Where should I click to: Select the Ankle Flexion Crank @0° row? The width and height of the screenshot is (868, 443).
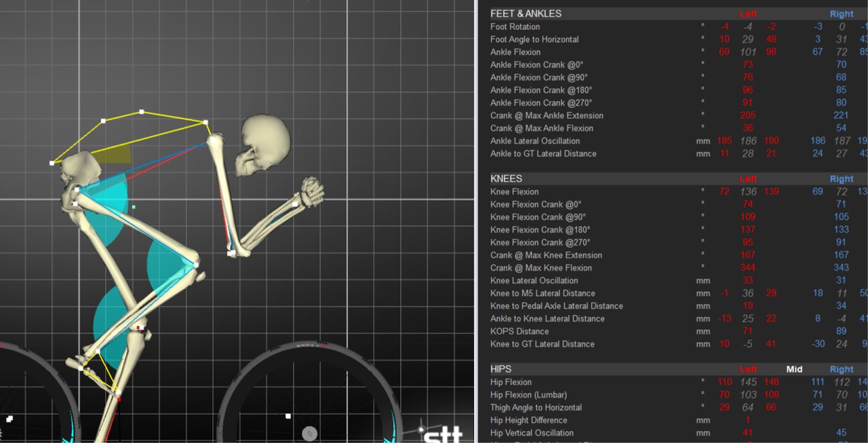click(536, 65)
